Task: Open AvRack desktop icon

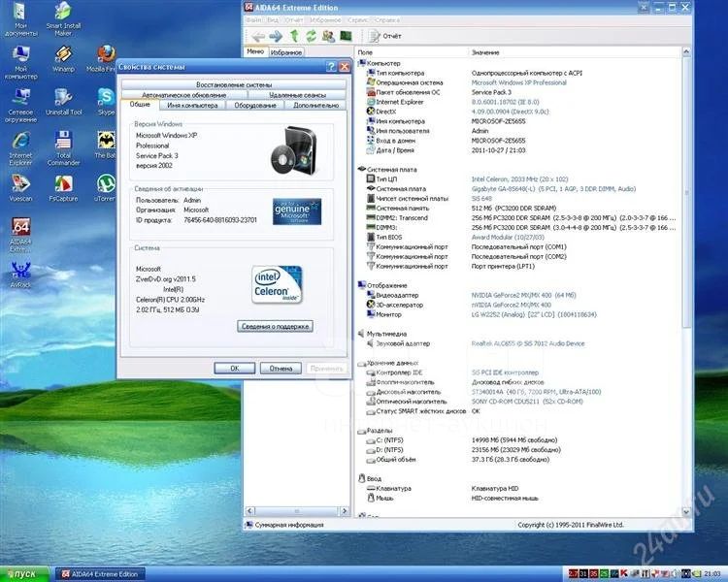Action: pos(20,275)
